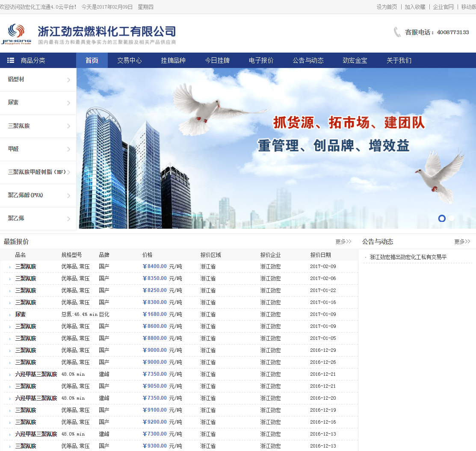Image resolution: width=476 pixels, height=451 pixels.
Task: Click the price ¥9200.00
Action: coord(154,422)
